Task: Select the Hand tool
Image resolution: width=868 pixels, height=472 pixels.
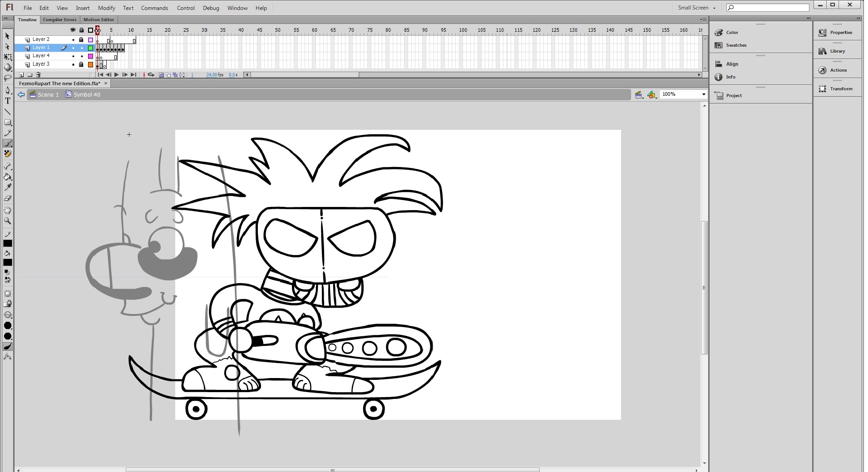Action: pyautogui.click(x=8, y=210)
